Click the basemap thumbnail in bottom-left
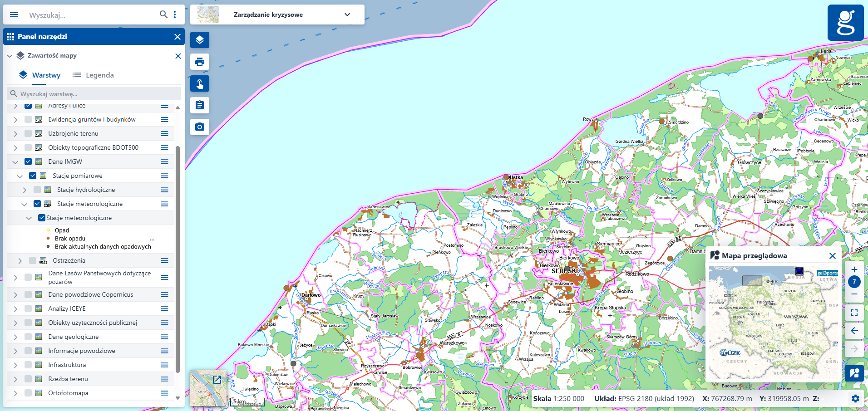This screenshot has width=868, height=411. 208,388
